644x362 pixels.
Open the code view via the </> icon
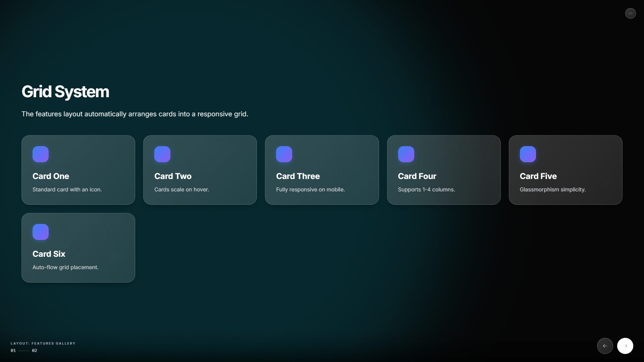(630, 13)
